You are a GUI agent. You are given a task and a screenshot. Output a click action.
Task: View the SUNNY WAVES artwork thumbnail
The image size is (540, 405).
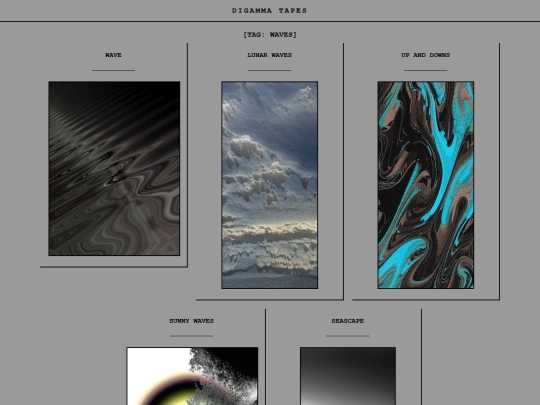[192, 376]
